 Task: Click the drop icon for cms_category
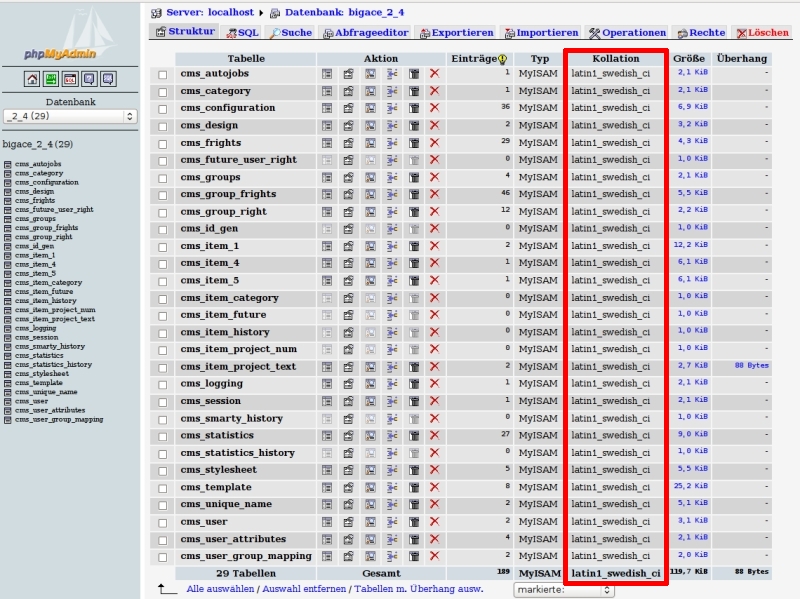pos(434,91)
